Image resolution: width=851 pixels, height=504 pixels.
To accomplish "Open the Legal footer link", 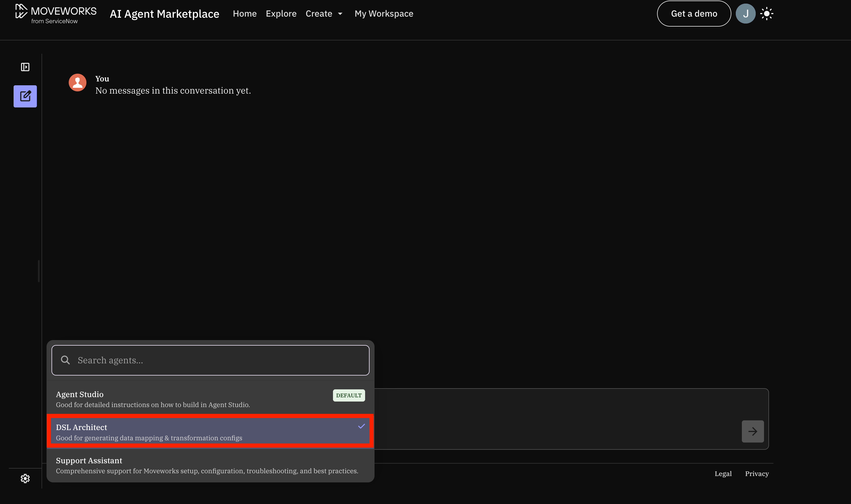I will point(723,474).
